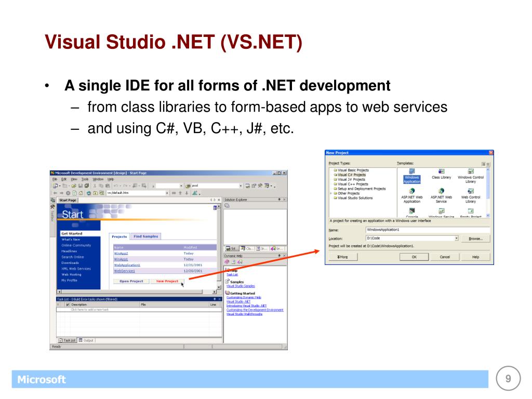
Task: Choose ASP.NET Web Service template
Action: pyautogui.click(x=441, y=196)
